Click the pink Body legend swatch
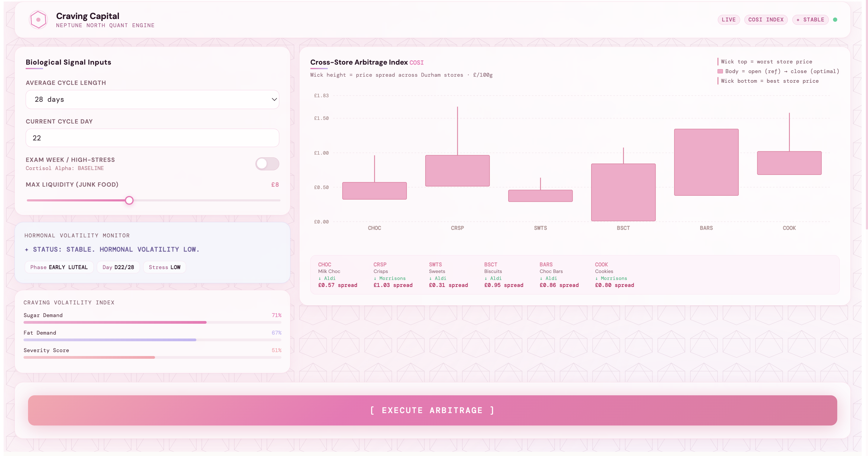The width and height of the screenshot is (868, 456). (720, 71)
